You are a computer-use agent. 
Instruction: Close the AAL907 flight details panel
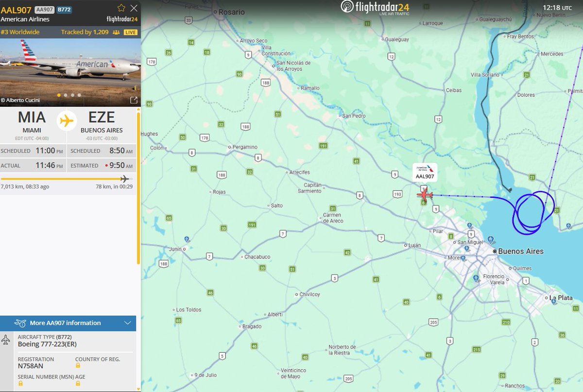(x=134, y=8)
